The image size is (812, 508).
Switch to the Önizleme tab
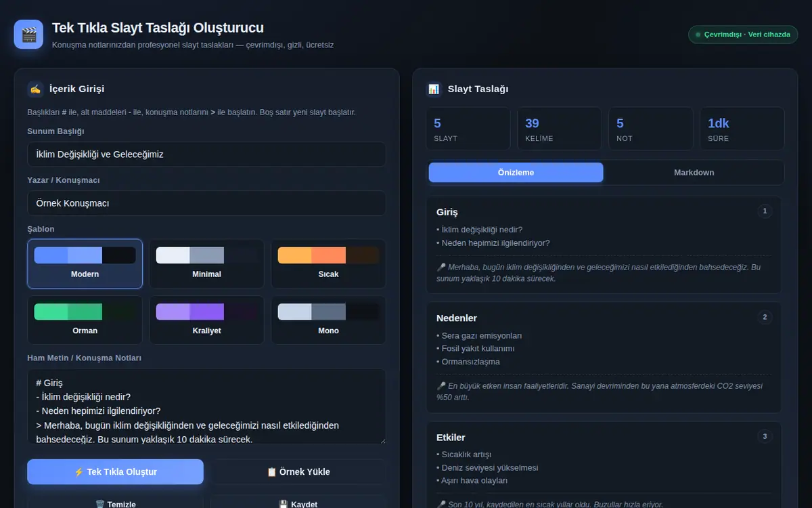[516, 172]
